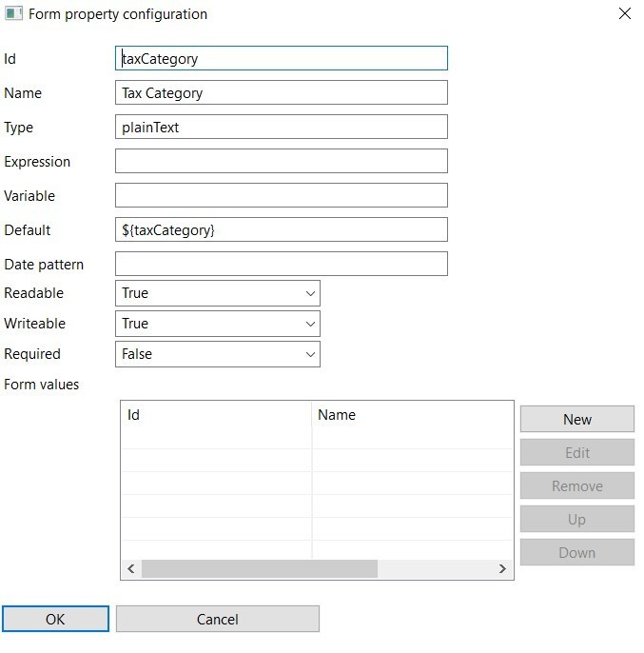The width and height of the screenshot is (644, 653).
Task: Click the Default field with ${taxCategory}
Action: coord(282,229)
